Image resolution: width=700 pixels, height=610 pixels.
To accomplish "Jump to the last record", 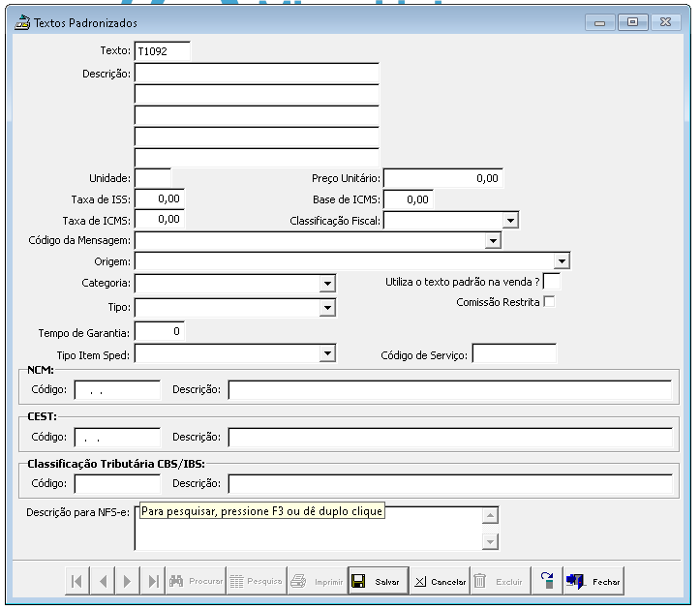I will pyautogui.click(x=153, y=581).
